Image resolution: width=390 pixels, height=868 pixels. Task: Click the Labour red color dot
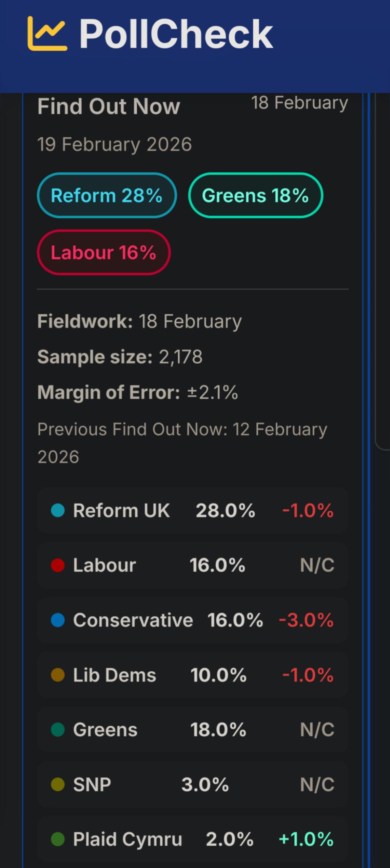pos(58,565)
